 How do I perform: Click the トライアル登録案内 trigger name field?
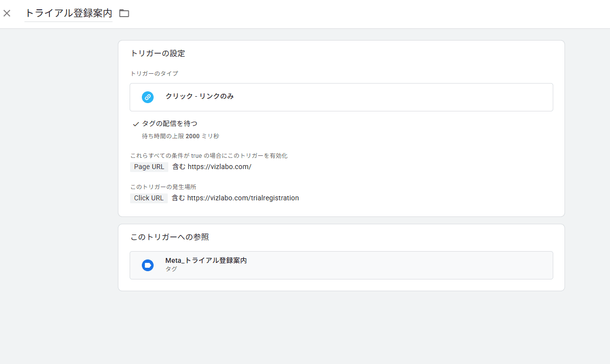pyautogui.click(x=68, y=13)
